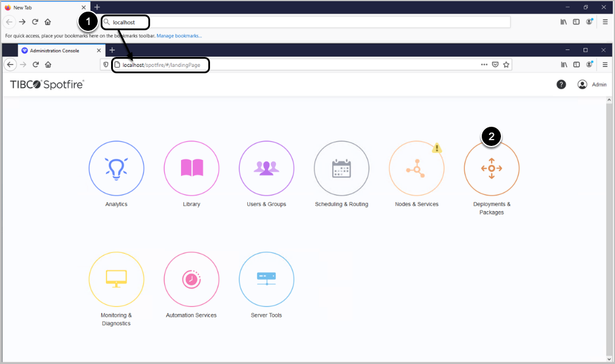
Task: Open Nodes & Services icon
Action: click(417, 169)
